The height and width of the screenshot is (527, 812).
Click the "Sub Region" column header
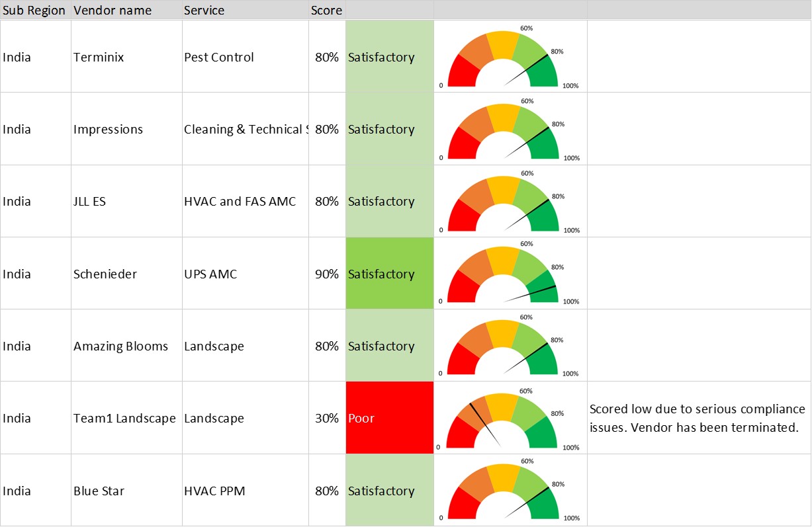pos(34,11)
